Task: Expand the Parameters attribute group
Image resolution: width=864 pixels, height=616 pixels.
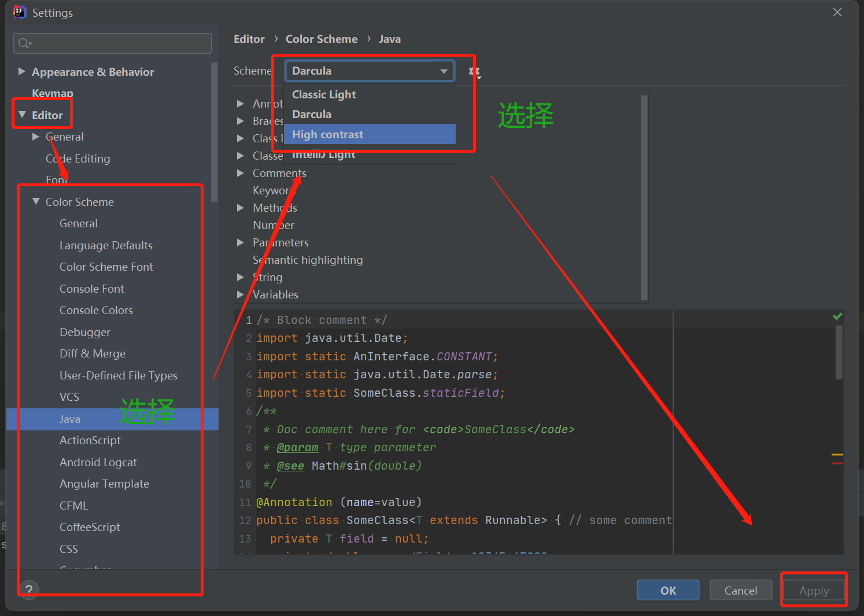Action: 241,242
